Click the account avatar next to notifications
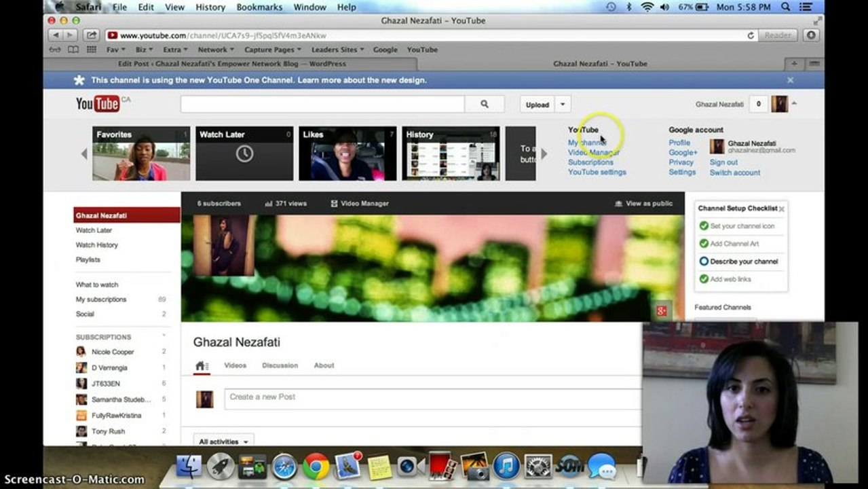 779,104
